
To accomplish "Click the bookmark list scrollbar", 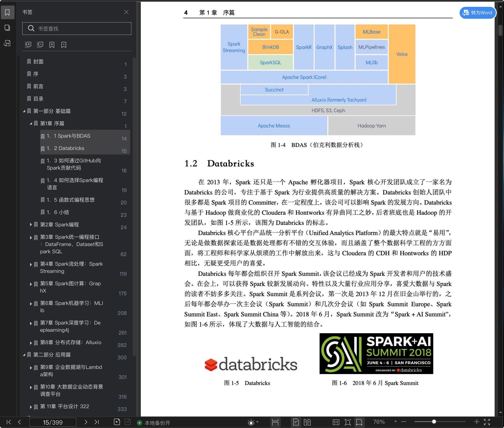I will click(x=134, y=206).
